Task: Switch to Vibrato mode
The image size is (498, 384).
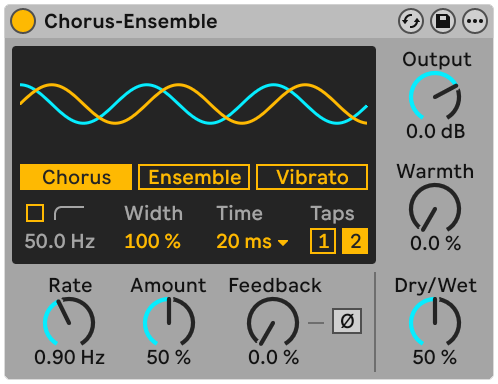Action: (312, 177)
